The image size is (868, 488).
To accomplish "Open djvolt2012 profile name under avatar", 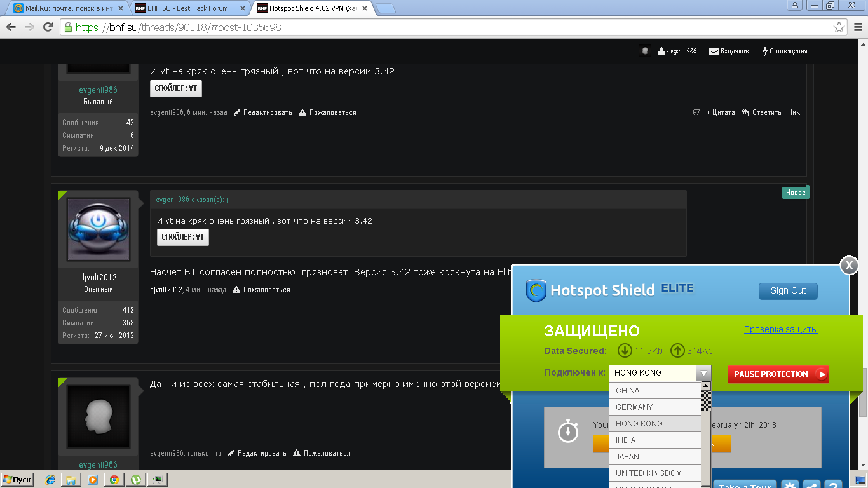I will click(x=98, y=278).
